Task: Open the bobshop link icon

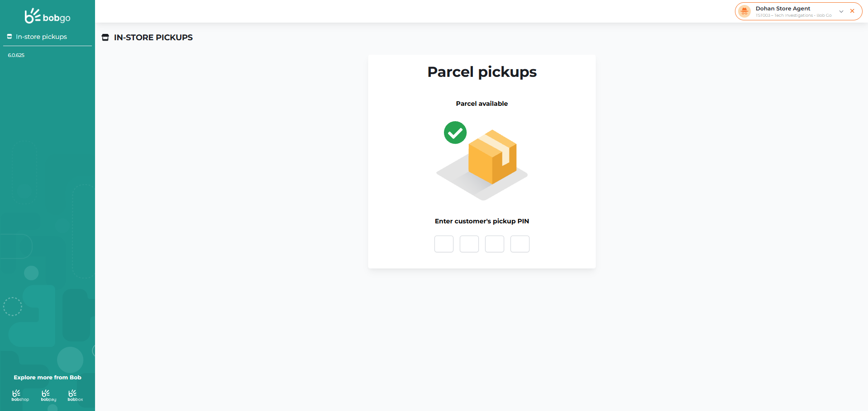Action: pos(20,395)
